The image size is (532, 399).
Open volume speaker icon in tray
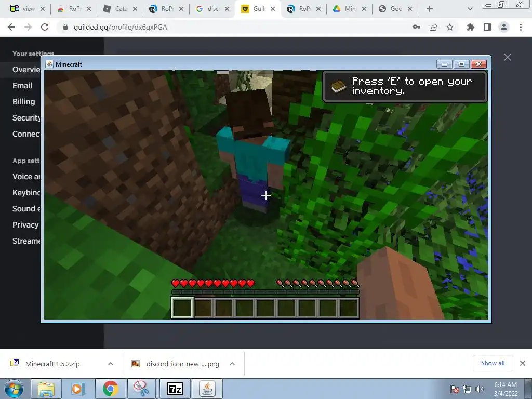tap(480, 389)
